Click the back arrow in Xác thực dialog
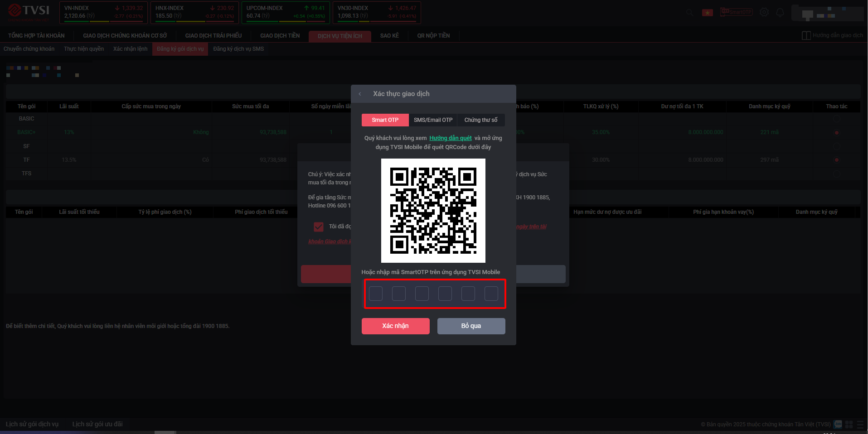Image resolution: width=868 pixels, height=434 pixels. (x=360, y=94)
